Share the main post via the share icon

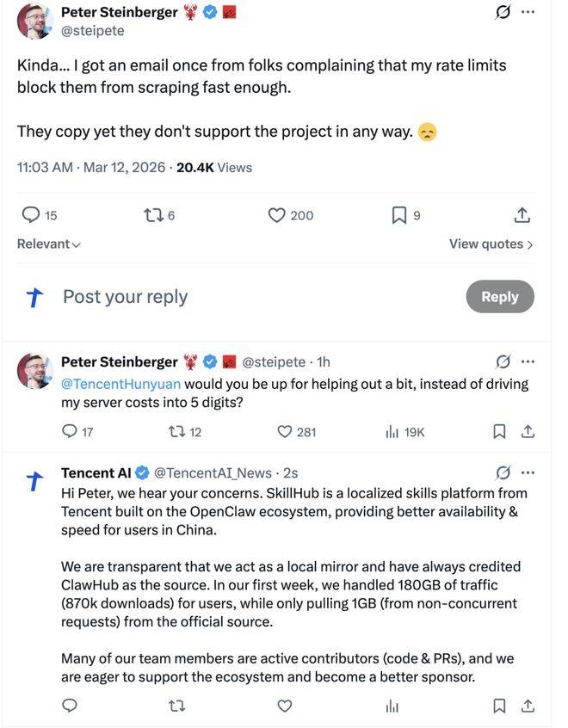click(x=522, y=215)
